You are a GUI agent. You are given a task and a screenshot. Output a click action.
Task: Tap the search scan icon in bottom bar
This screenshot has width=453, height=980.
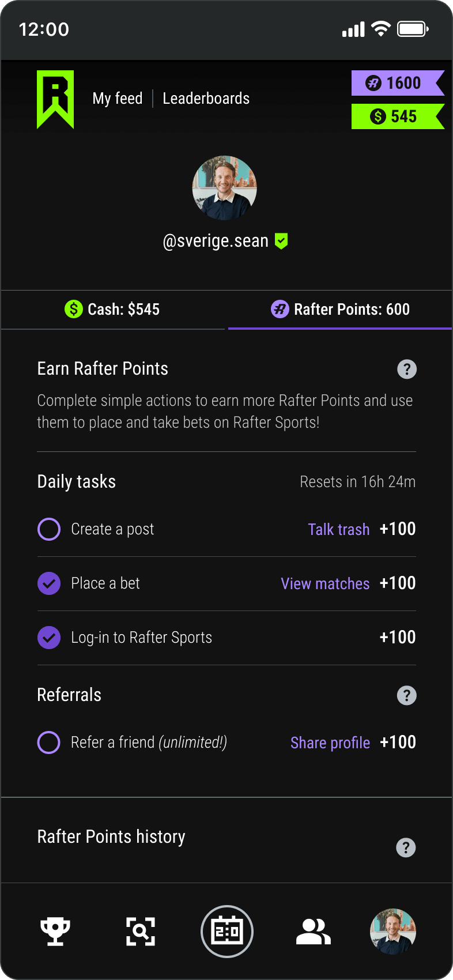click(141, 931)
